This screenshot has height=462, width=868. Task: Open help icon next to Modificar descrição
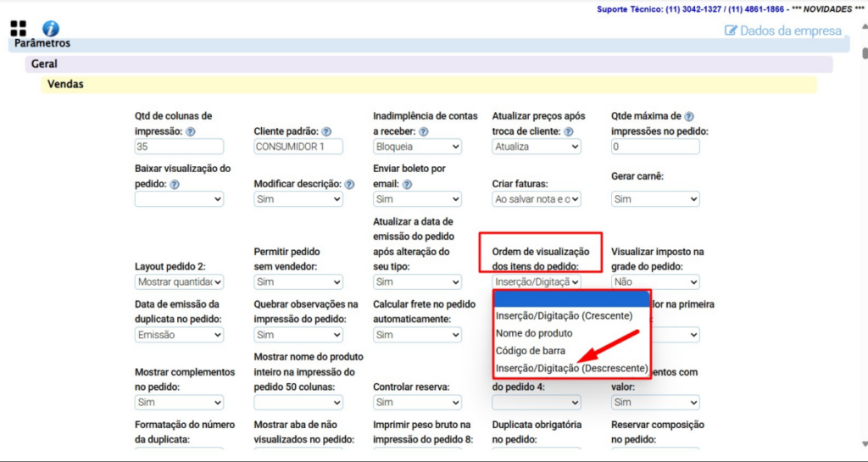349,184
